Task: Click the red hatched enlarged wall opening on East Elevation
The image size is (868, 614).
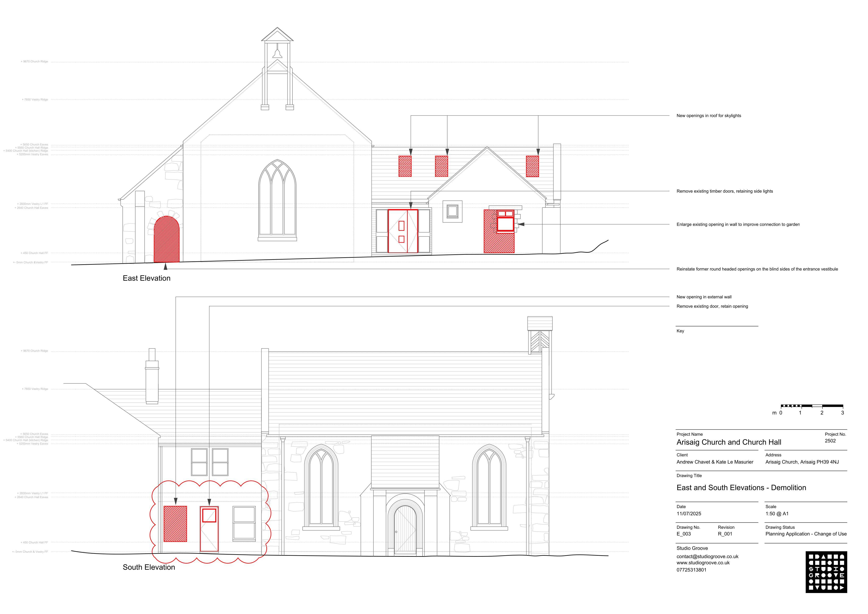Action: pyautogui.click(x=499, y=231)
